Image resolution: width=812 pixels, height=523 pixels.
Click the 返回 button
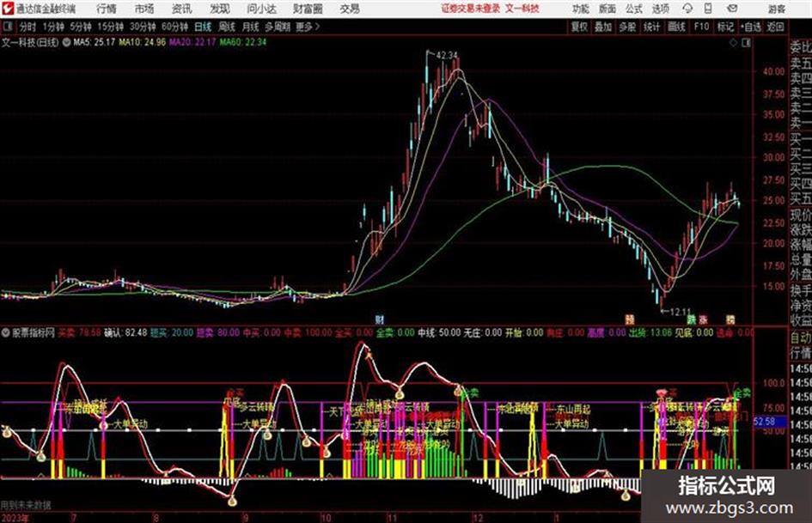tap(775, 27)
